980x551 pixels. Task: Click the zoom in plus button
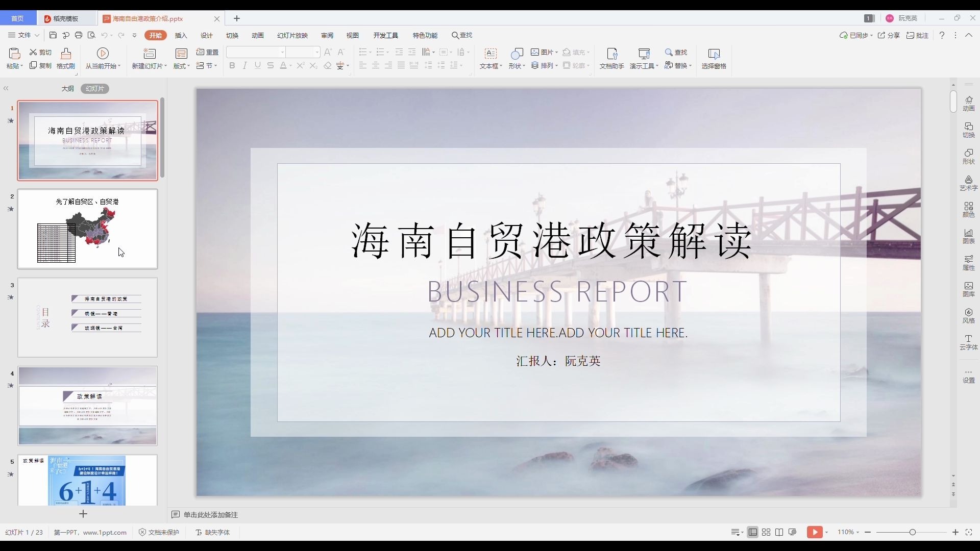coord(955,532)
